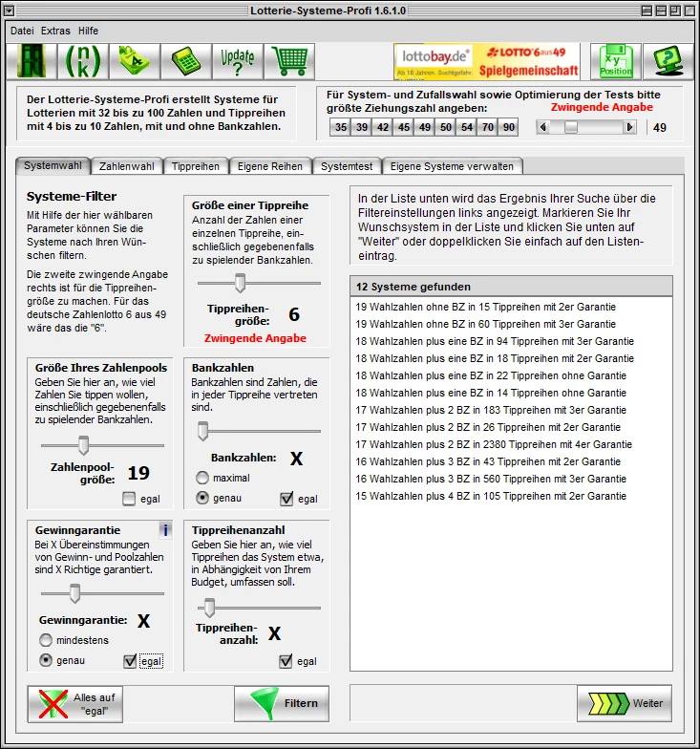
Task: Uncheck the Gewinngarantie egal checkbox
Action: [130, 661]
